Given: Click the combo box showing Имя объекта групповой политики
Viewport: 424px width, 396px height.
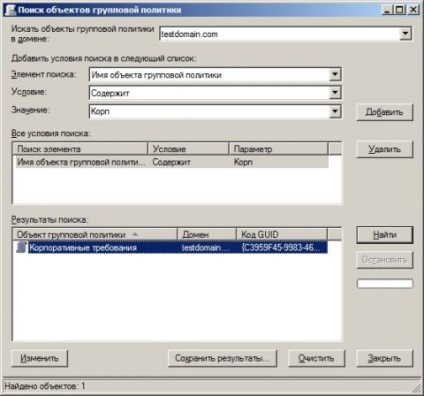Looking at the screenshot, I should [x=215, y=75].
